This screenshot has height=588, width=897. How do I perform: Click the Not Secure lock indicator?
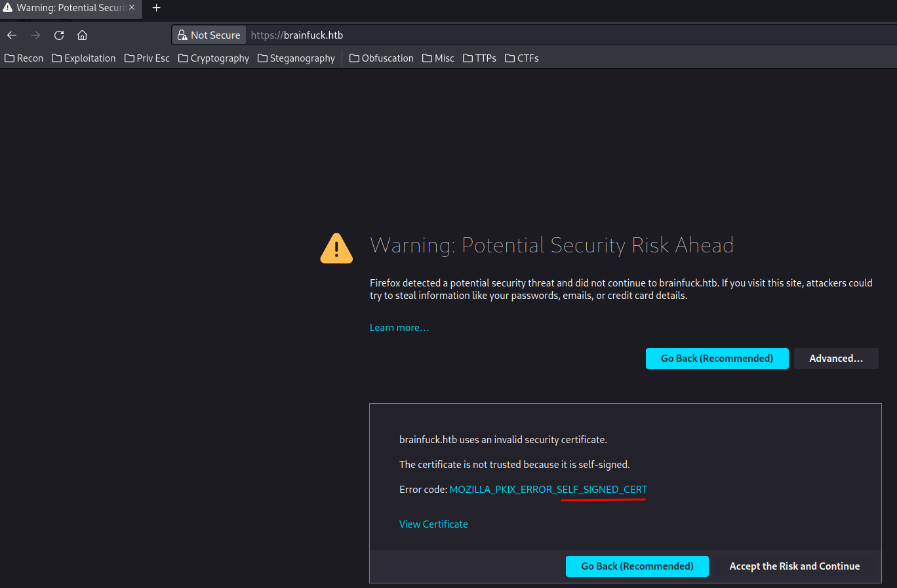[209, 35]
